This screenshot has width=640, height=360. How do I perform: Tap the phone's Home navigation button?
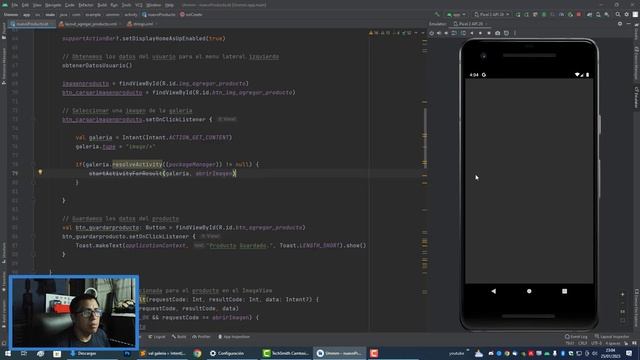[x=529, y=291]
